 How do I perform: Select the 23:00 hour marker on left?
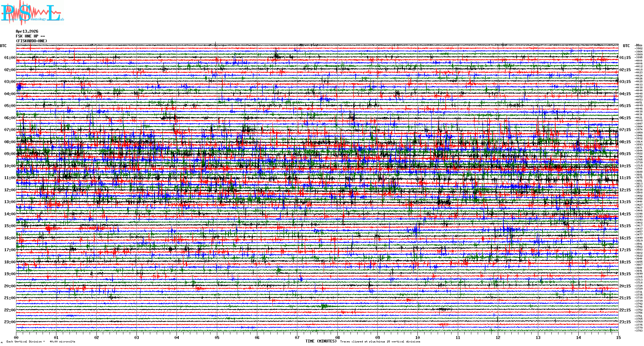tap(10, 322)
